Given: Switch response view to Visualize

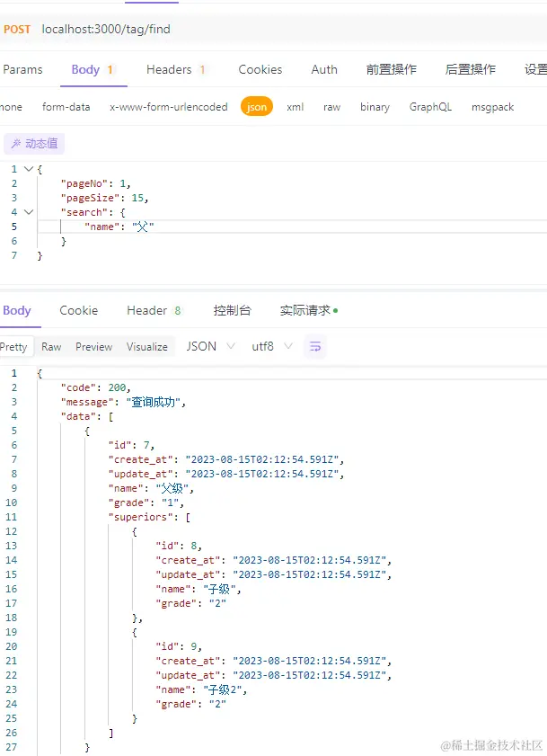Looking at the screenshot, I should pyautogui.click(x=147, y=347).
